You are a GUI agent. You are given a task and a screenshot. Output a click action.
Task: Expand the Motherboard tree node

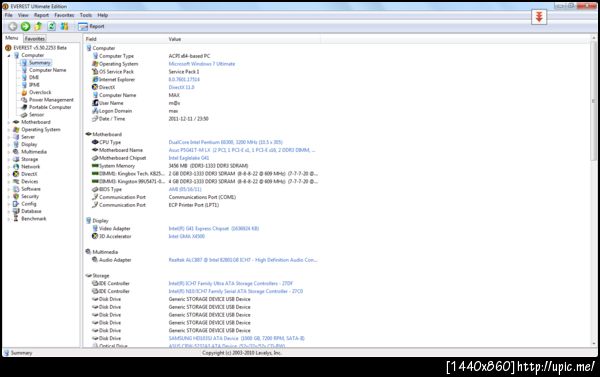9,122
